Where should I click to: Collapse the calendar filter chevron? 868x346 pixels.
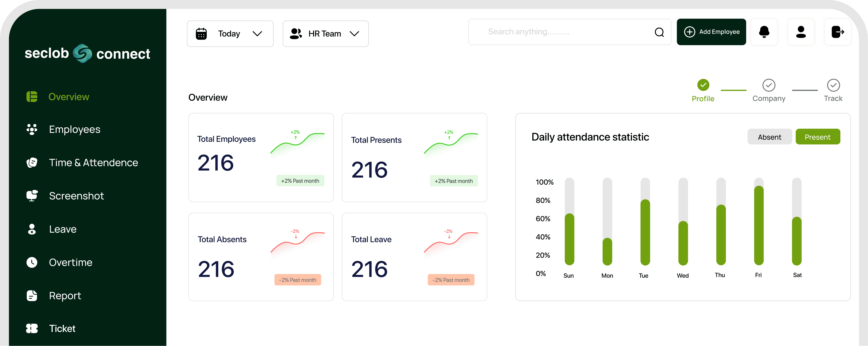[257, 33]
